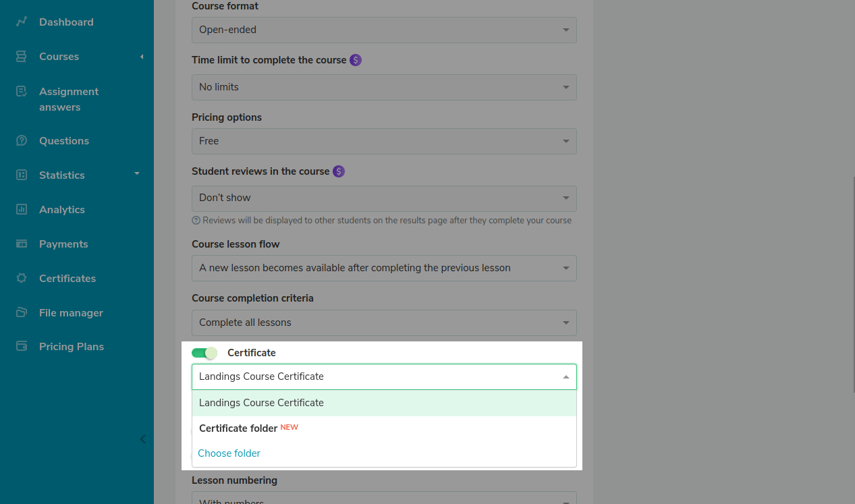Click paid feature badge beside Time limit
This screenshot has height=504, width=855.
tap(356, 60)
